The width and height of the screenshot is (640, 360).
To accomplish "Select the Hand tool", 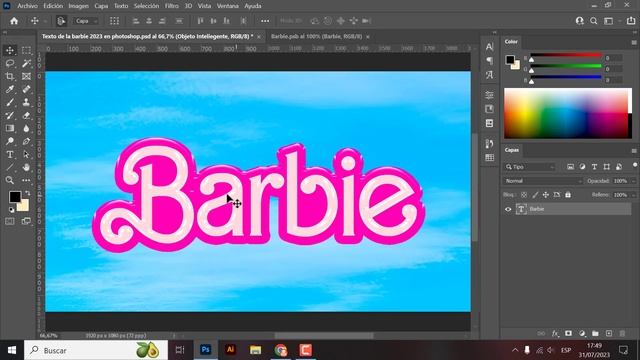I will [x=26, y=167].
